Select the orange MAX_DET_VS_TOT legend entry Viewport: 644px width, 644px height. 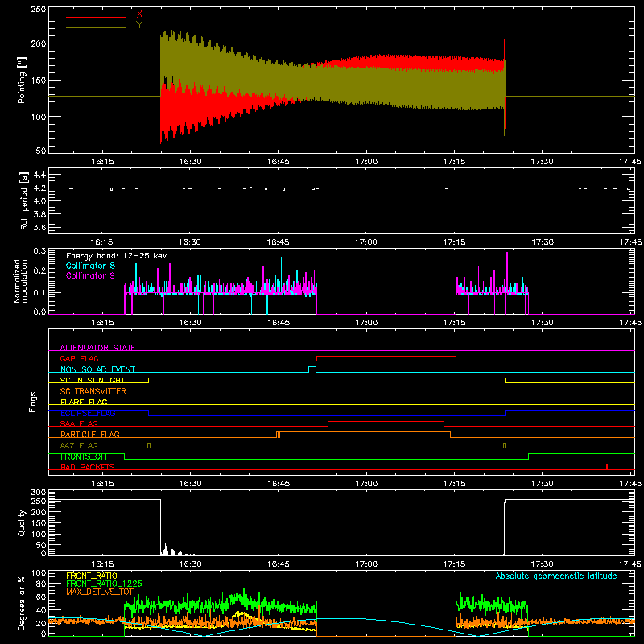tap(100, 592)
